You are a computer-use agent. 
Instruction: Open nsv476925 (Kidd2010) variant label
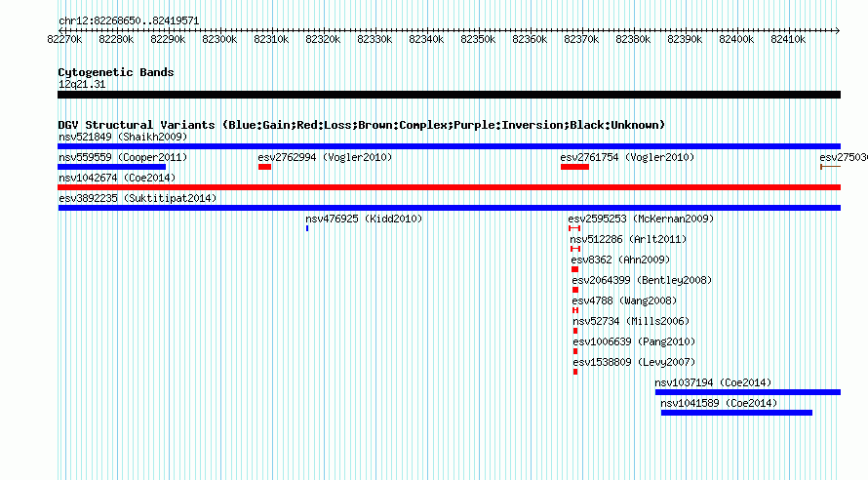pyautogui.click(x=364, y=219)
